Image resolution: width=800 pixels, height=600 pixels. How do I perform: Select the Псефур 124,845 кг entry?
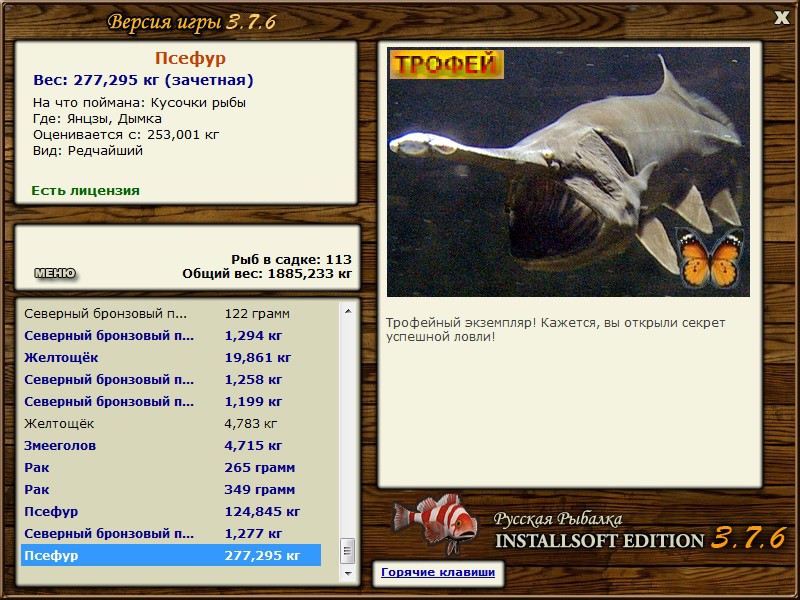(171, 511)
